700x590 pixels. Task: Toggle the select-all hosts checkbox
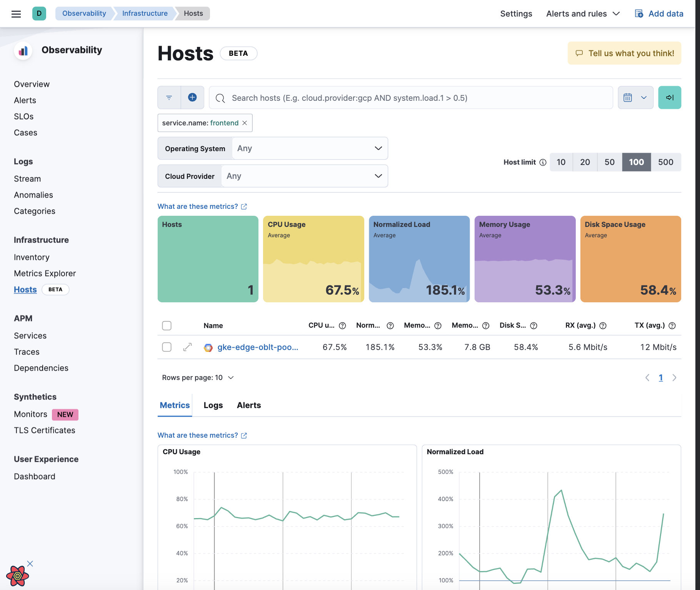click(167, 326)
